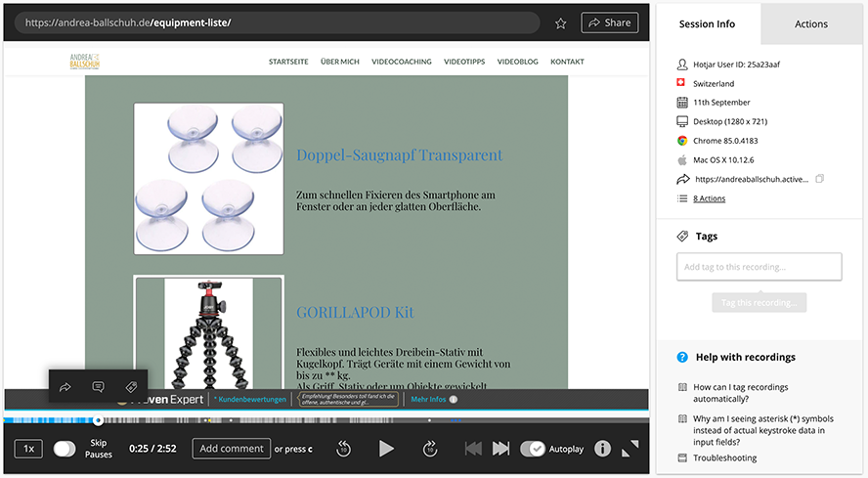
Task: Click the referrer arrow icon
Action: (x=683, y=179)
